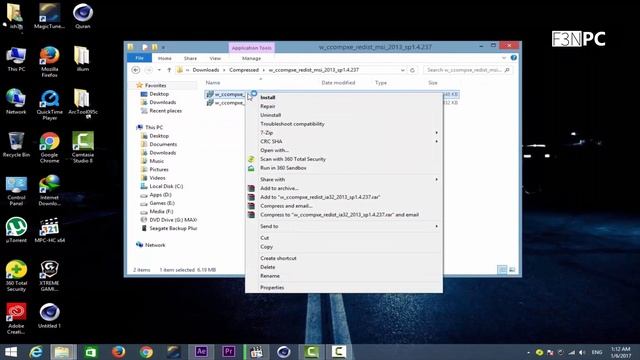Choose Delete in context menu
640x360 pixels.
268,267
